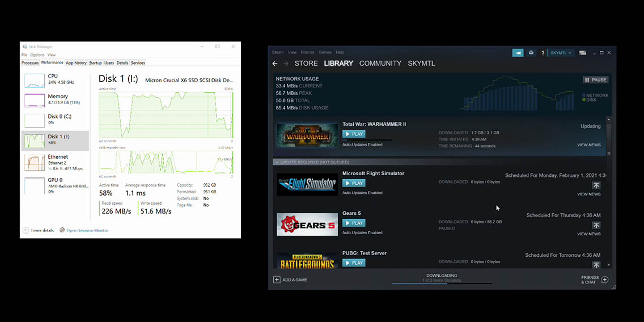Click the Steam forward arrow
Image resolution: width=644 pixels, height=322 pixels.
pos(286,63)
